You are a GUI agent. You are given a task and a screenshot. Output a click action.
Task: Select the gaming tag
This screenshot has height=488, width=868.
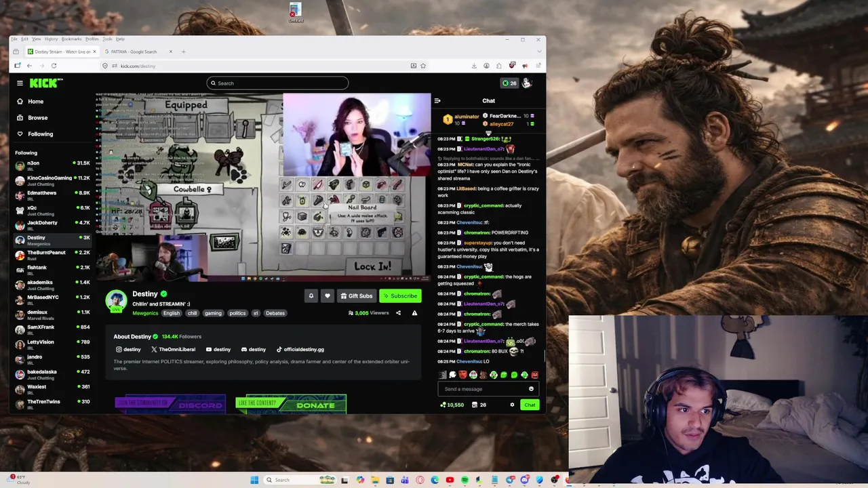coord(213,313)
